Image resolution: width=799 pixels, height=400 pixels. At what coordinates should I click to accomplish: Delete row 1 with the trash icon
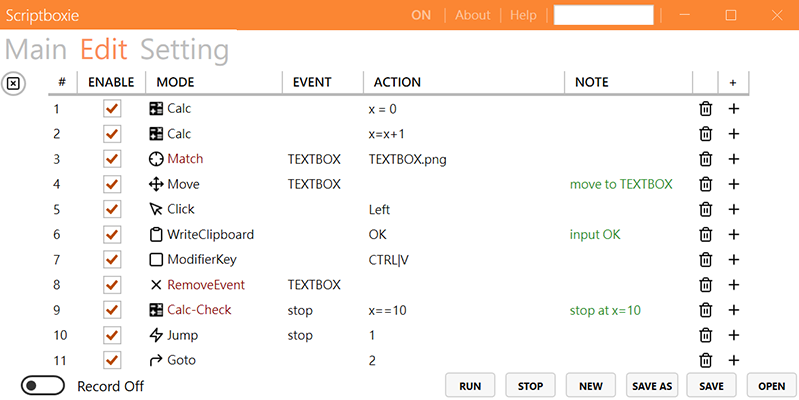(705, 109)
